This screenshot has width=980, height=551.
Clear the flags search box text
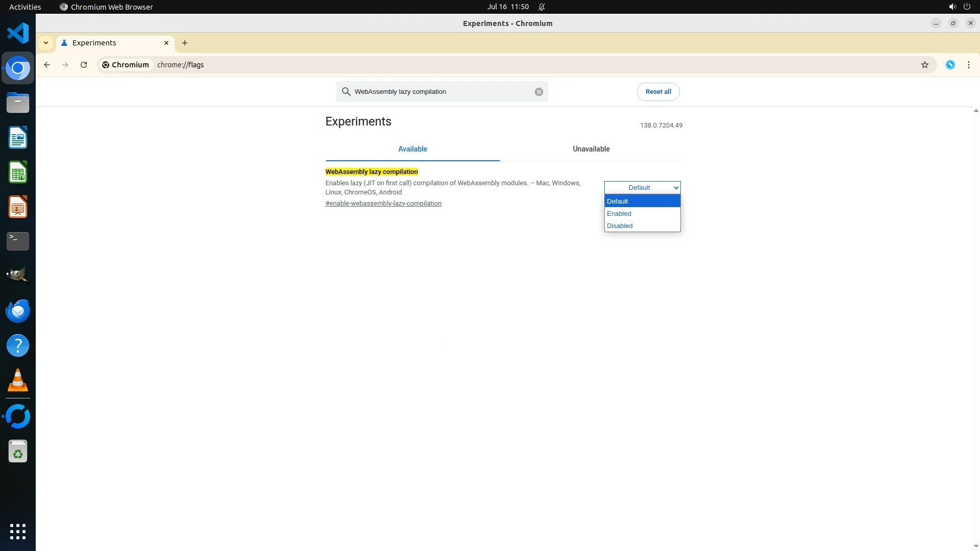coord(538,92)
